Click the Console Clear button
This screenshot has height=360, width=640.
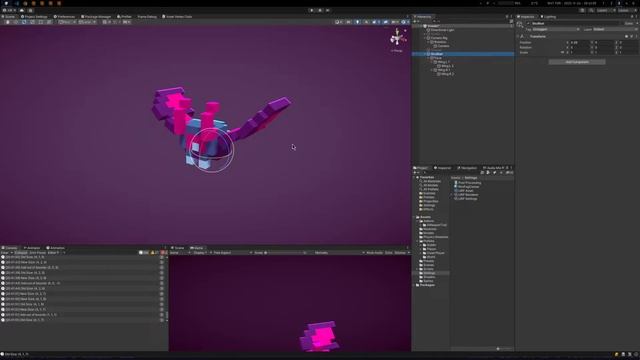click(x=4, y=253)
